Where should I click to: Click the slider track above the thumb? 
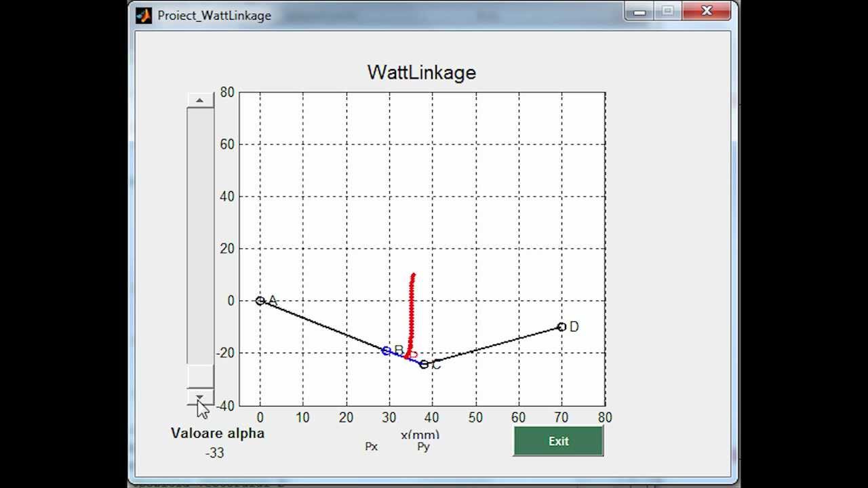pos(200,236)
